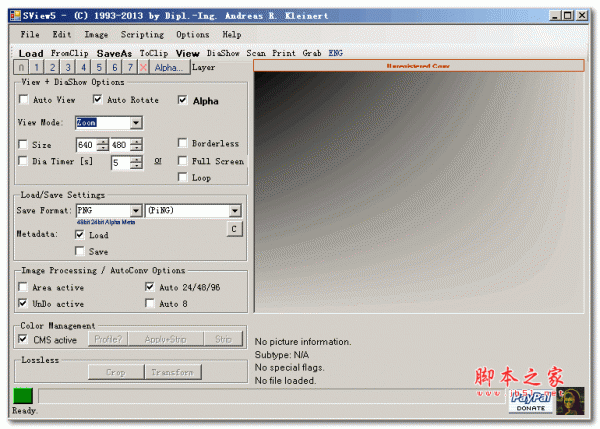The height and width of the screenshot is (429, 600).
Task: Open the Help menu
Action: (232, 35)
